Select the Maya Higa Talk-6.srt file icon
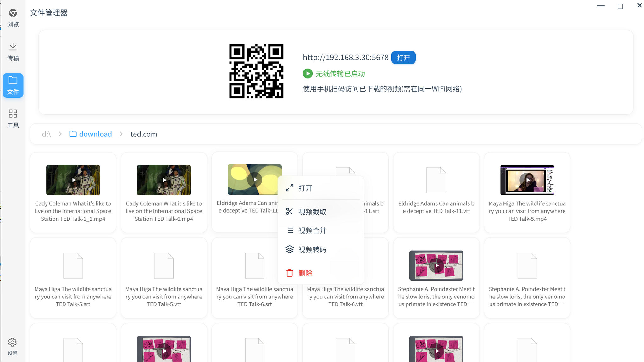This screenshot has width=644, height=362. pos(255,265)
